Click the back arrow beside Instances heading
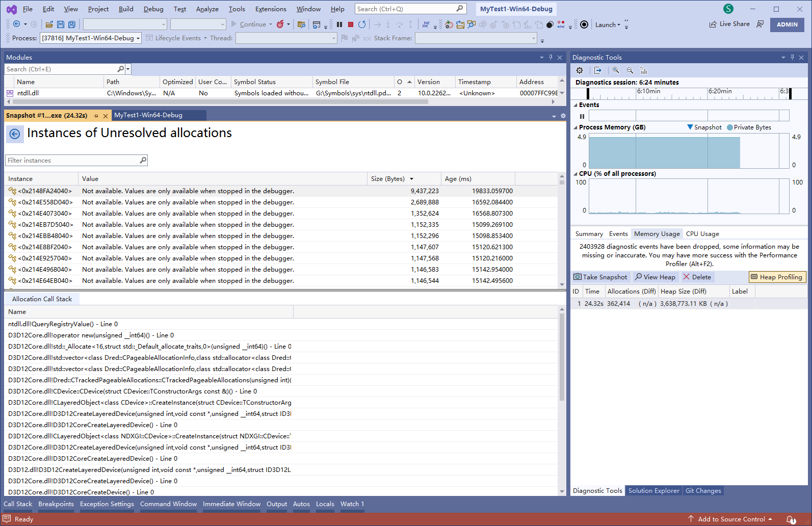812x526 pixels. coord(15,134)
